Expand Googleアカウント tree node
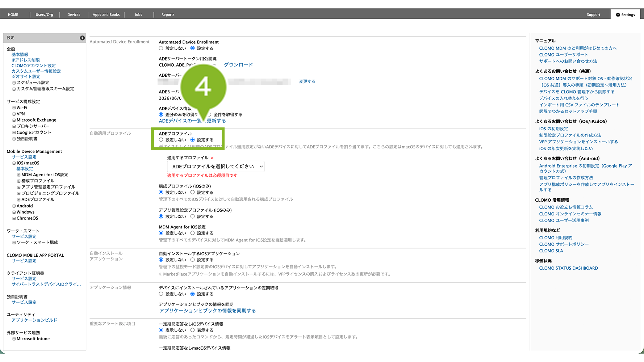Image resolution: width=644 pixels, height=362 pixels. click(14, 132)
